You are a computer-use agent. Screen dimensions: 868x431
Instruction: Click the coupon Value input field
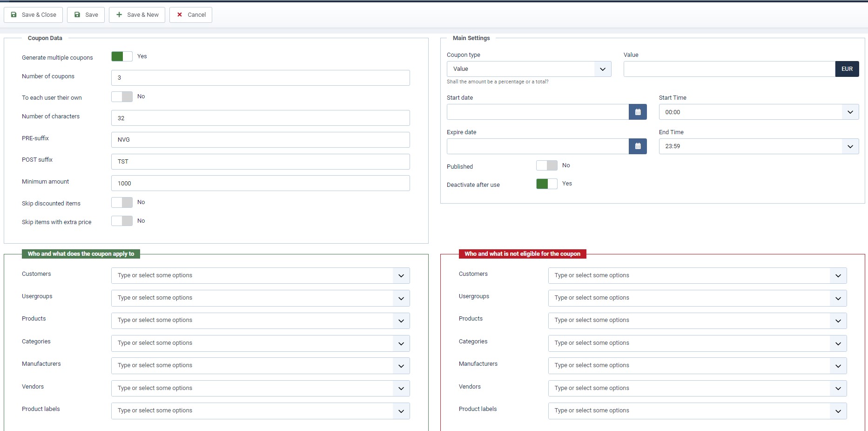coord(729,69)
